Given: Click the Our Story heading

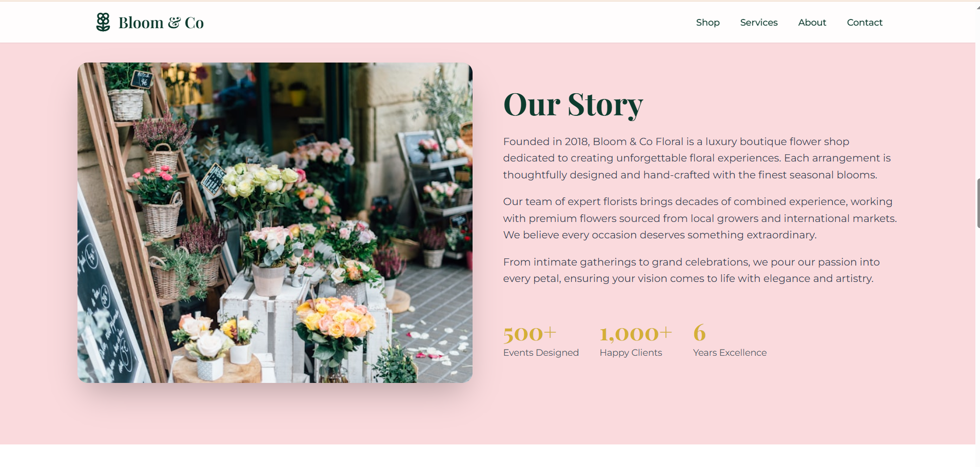Looking at the screenshot, I should point(573,105).
